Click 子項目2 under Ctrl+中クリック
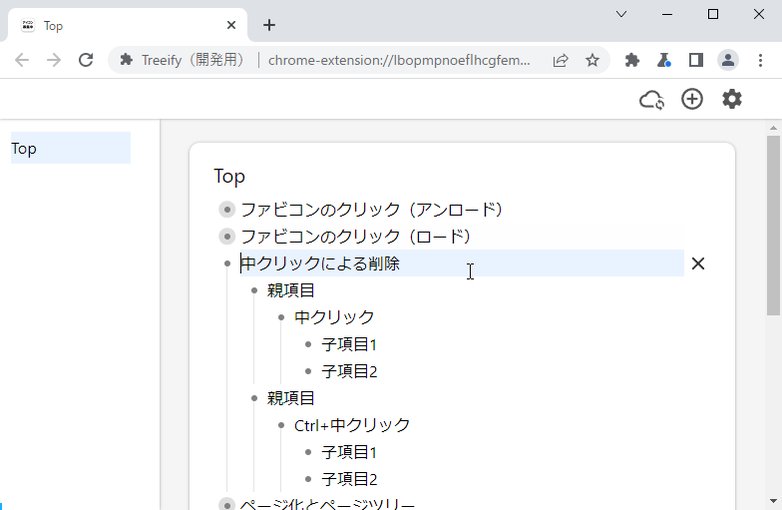 349,479
